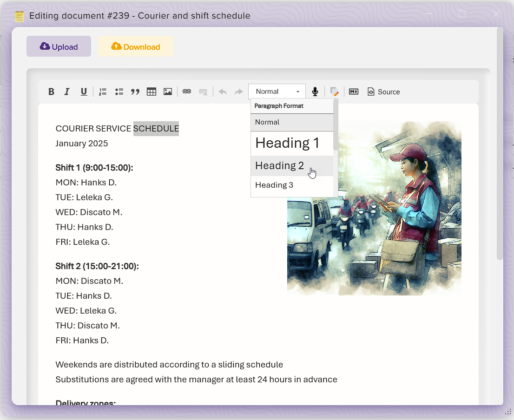
Task: Open the Normal paragraph format dropdown
Action: tap(277, 92)
